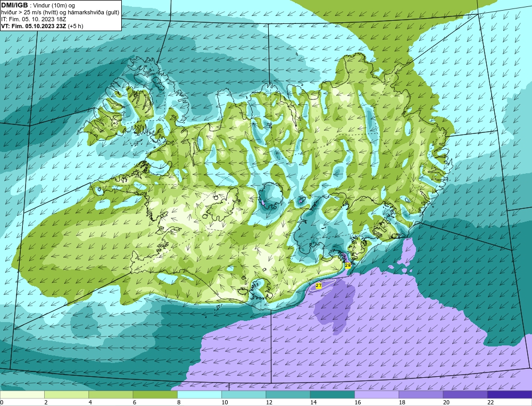This screenshot has height=406, width=532.
Task: Select the 12–14 m/s legend color swatch
Action: [x=288, y=395]
